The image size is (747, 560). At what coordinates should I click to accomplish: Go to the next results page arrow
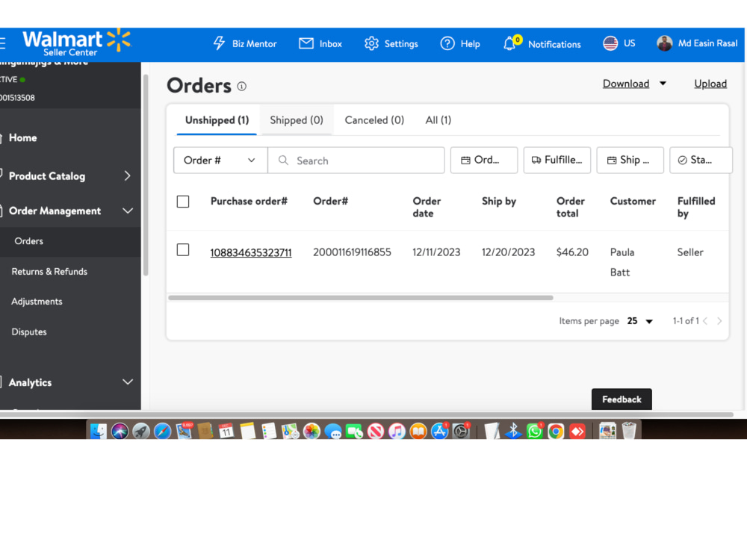pyautogui.click(x=719, y=321)
